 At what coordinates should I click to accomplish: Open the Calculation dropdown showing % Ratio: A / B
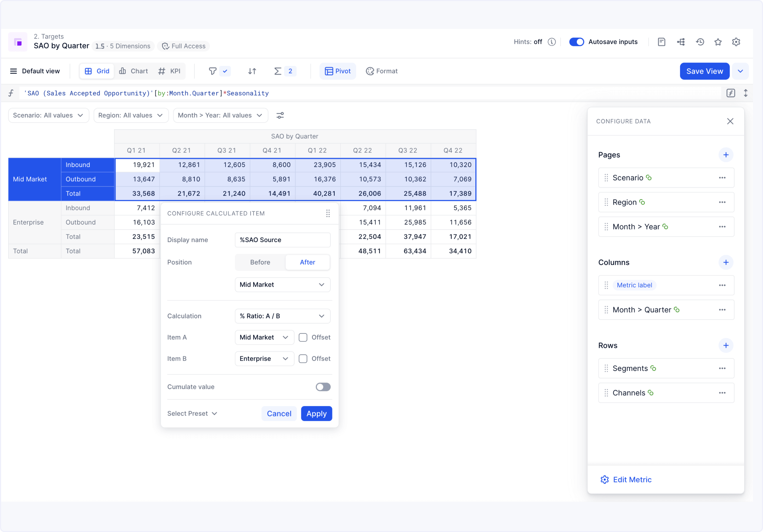coord(282,316)
